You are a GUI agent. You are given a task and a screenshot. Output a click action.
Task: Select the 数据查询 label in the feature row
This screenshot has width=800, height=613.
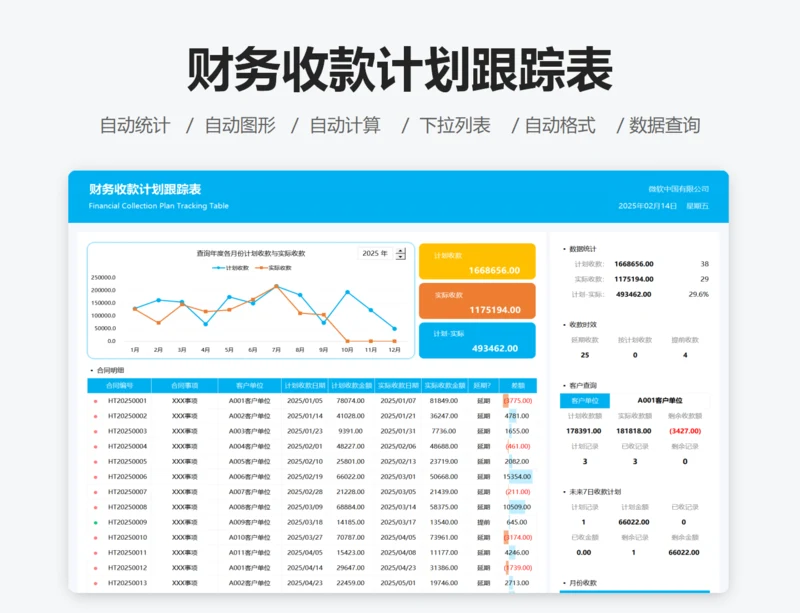pyautogui.click(x=666, y=126)
